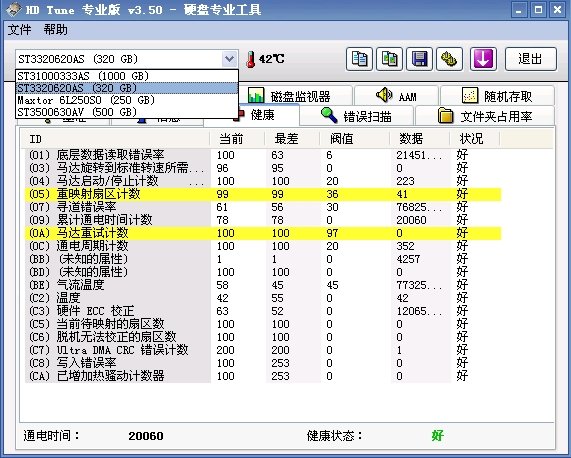This screenshot has width=571, height=458.
Task: Click the ID column header
Action: pos(114,139)
